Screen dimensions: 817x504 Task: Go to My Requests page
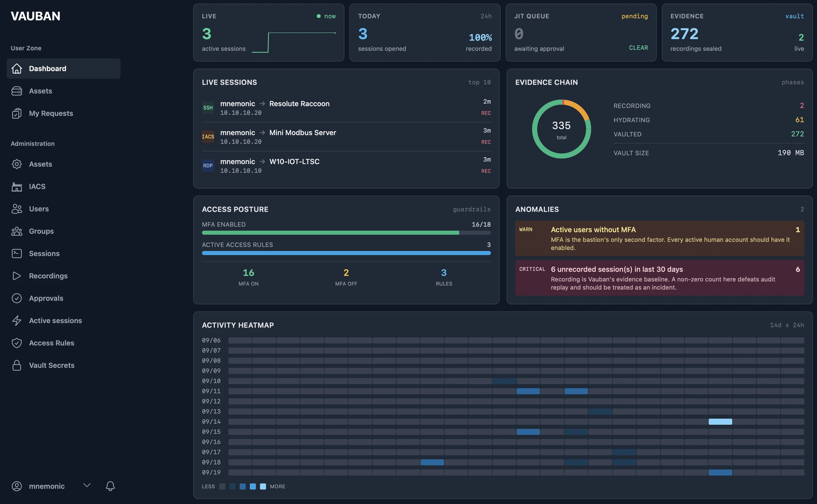click(x=64, y=113)
